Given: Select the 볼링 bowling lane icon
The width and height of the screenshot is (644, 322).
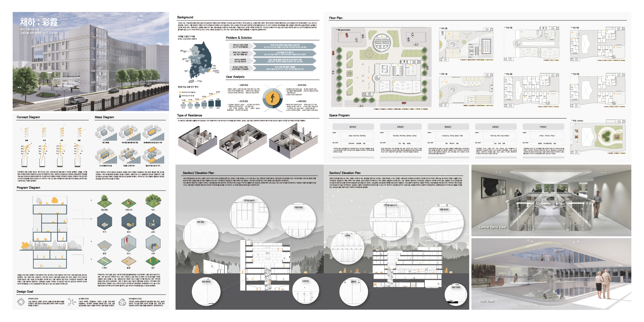Looking at the screenshot, I should click(129, 261).
